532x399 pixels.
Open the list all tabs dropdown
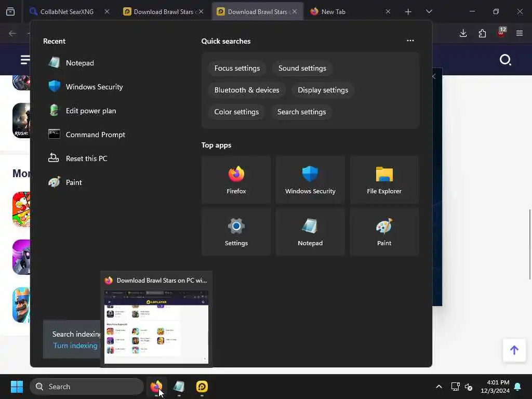429,11
